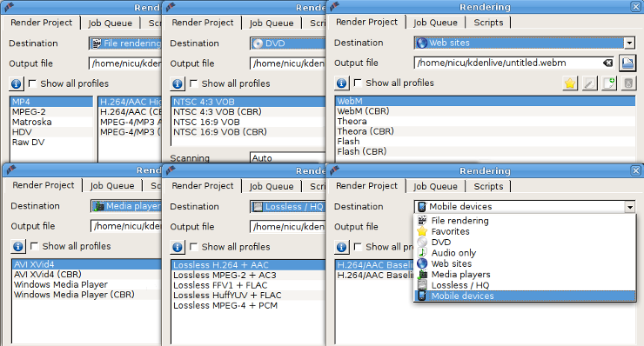Screen dimensions: 644x346
Task: Click output file field in File rendering window
Action: tap(125, 63)
